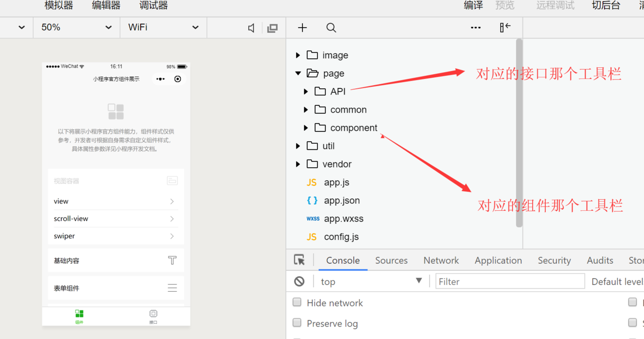
Task: Open the device model dropdown arrow
Action: pos(21,28)
